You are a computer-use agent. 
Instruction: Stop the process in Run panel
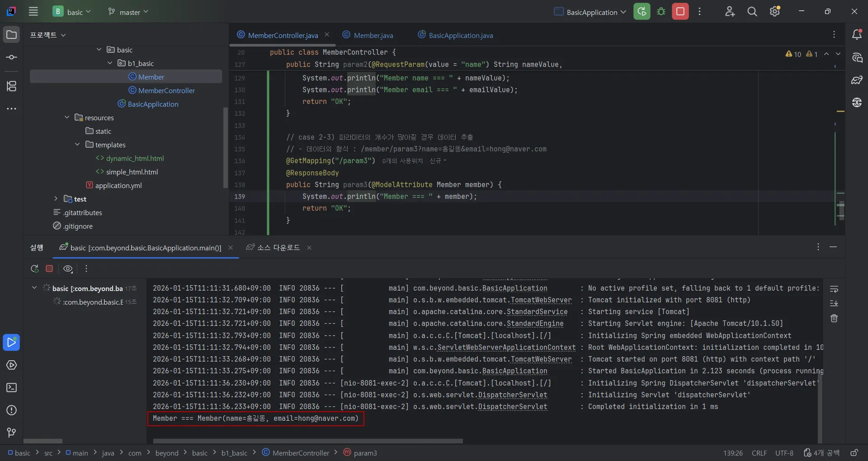(x=49, y=268)
